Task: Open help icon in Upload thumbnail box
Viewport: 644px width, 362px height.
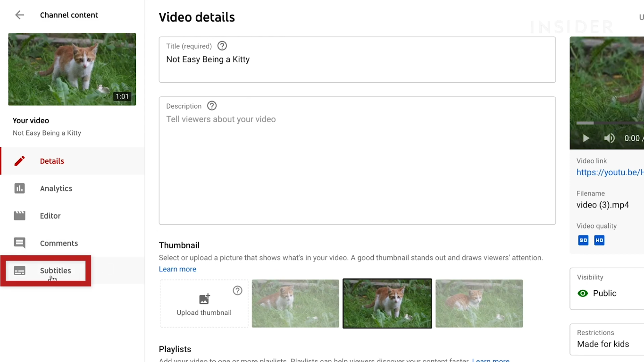Action: 237,291
